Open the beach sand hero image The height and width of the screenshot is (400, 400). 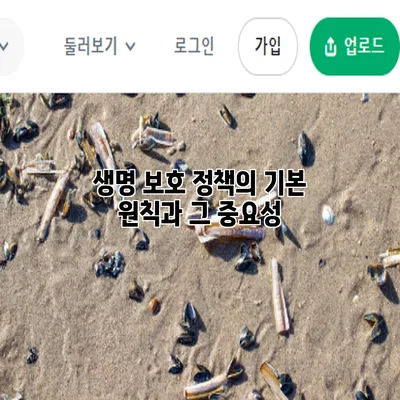(x=200, y=246)
